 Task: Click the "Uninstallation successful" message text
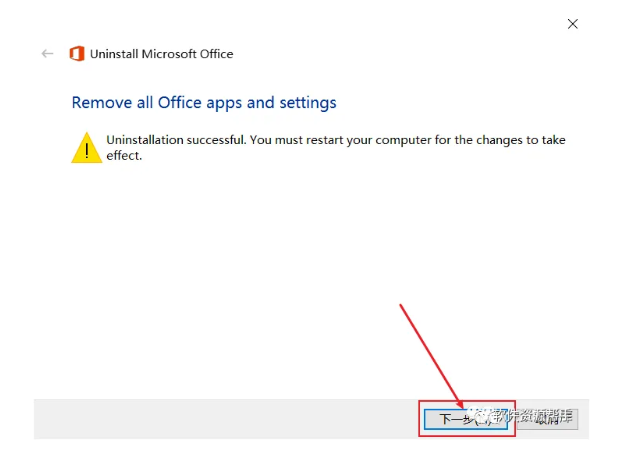point(336,148)
